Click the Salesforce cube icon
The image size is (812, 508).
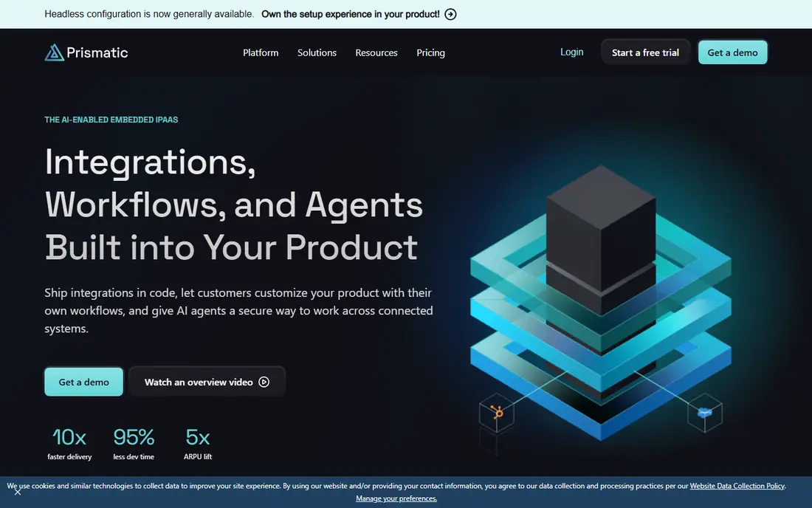coord(705,413)
